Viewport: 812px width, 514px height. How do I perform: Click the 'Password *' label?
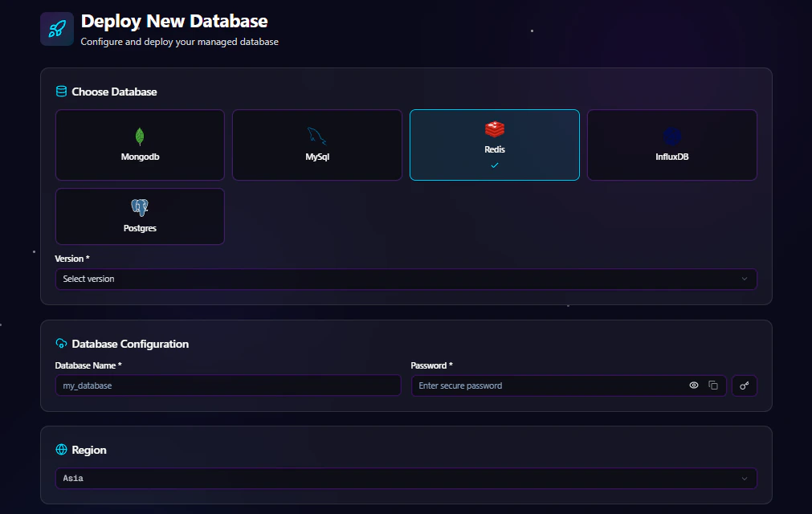pos(431,365)
